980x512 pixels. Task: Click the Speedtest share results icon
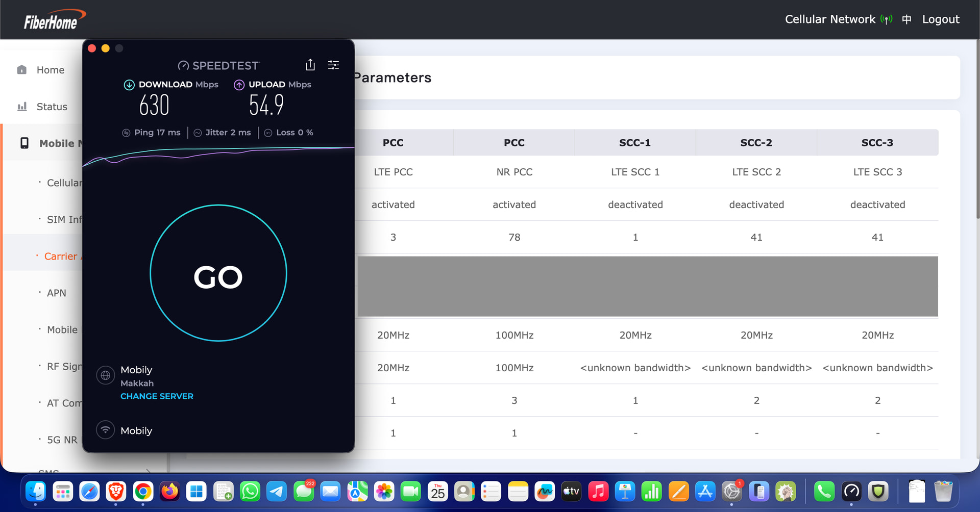pos(310,65)
